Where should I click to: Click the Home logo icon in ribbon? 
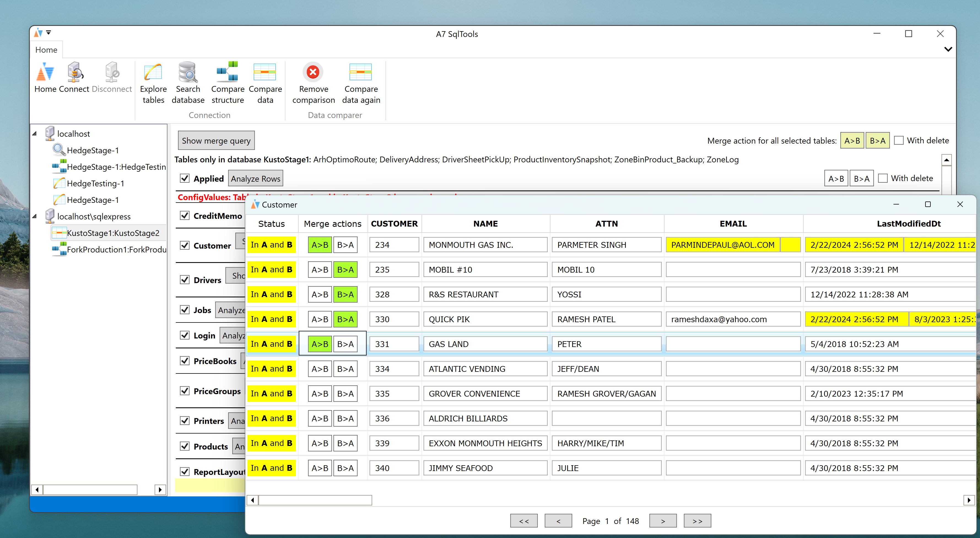[x=45, y=73]
